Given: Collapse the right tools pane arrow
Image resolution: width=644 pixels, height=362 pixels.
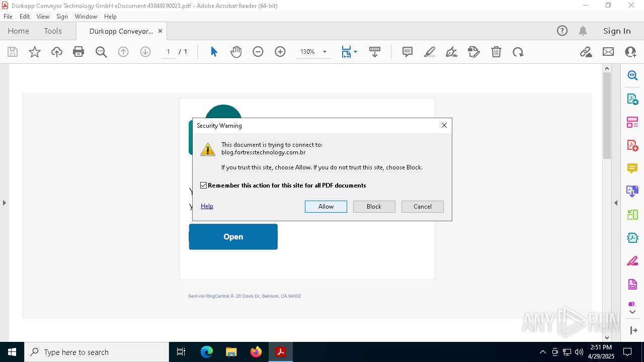Looking at the screenshot, I should point(616,203).
